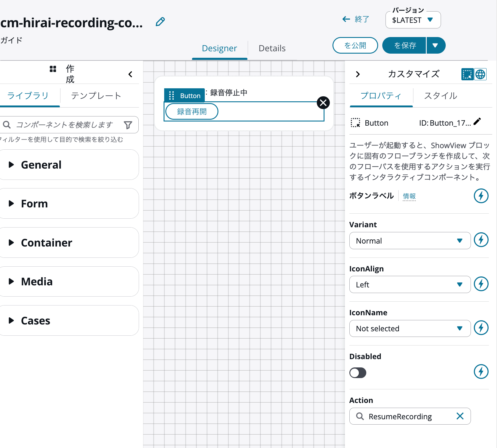This screenshot has height=448, width=502.
Task: Collapse the カスタマイズ panel with its chevron
Action: [x=358, y=74]
